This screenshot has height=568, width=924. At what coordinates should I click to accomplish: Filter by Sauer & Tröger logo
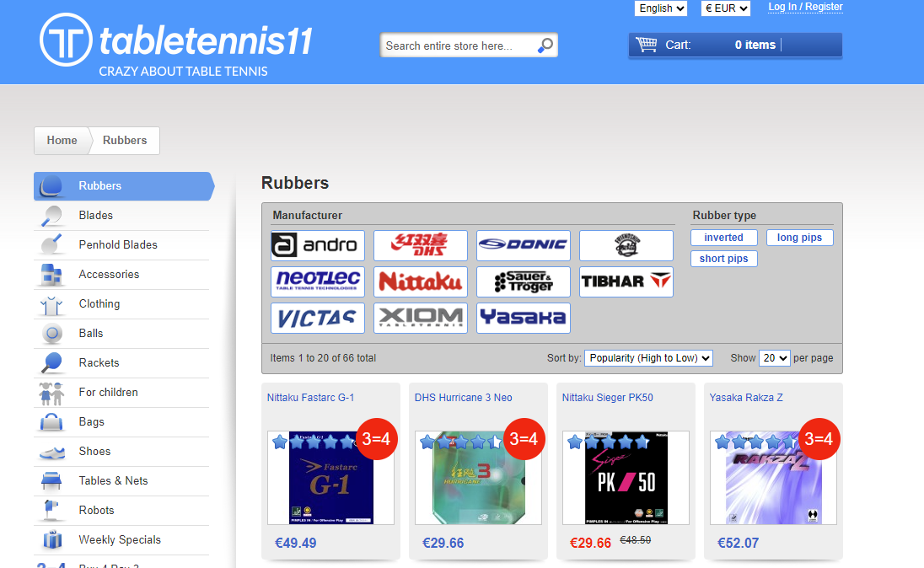pyautogui.click(x=524, y=281)
